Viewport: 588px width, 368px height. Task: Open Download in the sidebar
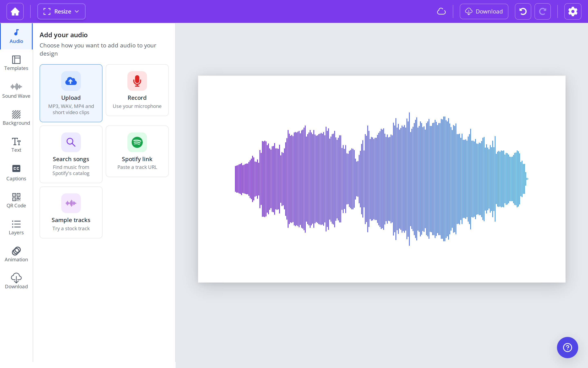coord(16,281)
